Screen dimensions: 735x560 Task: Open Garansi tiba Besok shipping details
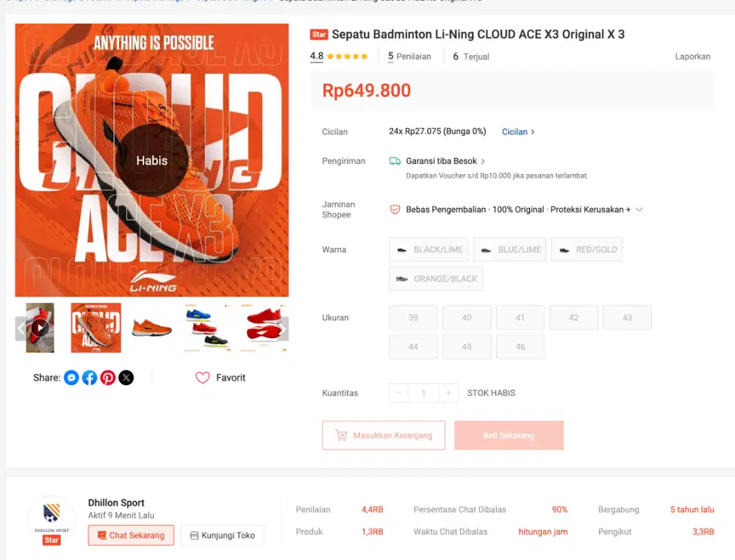tap(442, 161)
